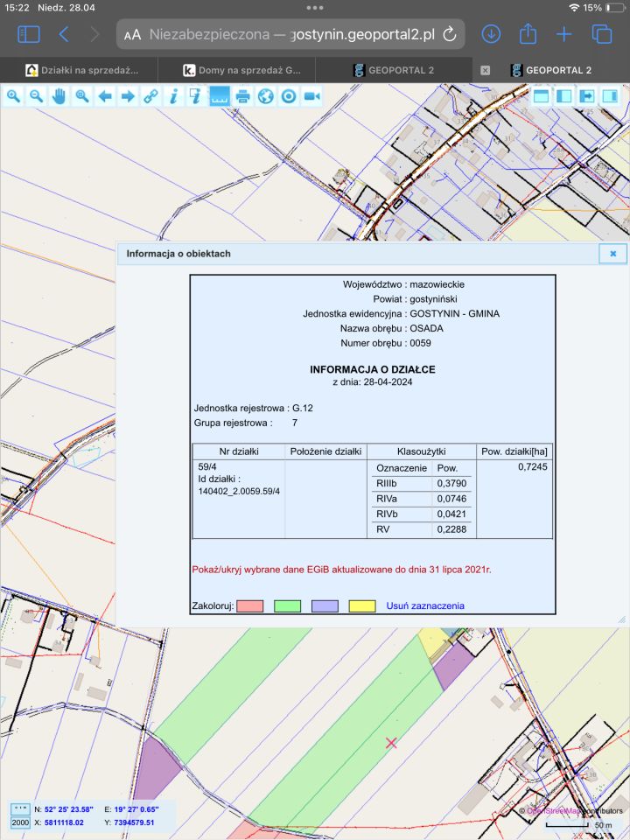Click 'Usuń zaznaczenia' link
630x840 pixels.
click(425, 605)
